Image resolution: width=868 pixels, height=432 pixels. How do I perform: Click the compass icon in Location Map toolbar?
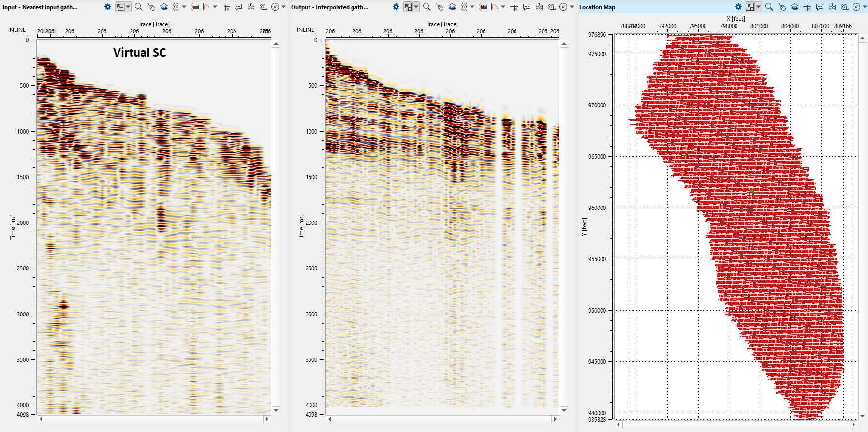[x=856, y=7]
